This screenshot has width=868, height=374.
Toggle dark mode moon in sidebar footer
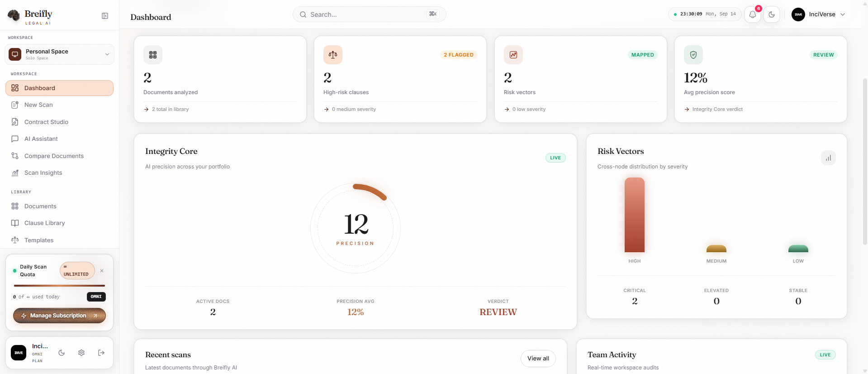(x=62, y=353)
